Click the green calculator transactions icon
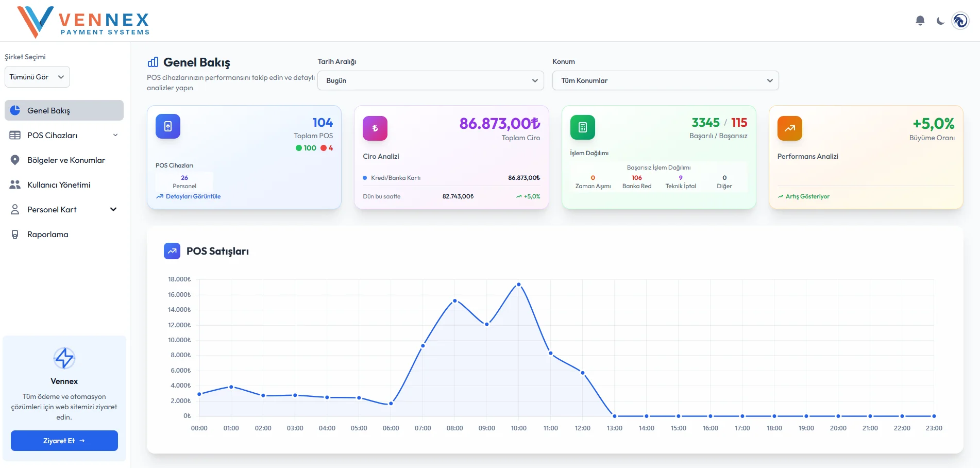The height and width of the screenshot is (468, 980). pyautogui.click(x=582, y=127)
